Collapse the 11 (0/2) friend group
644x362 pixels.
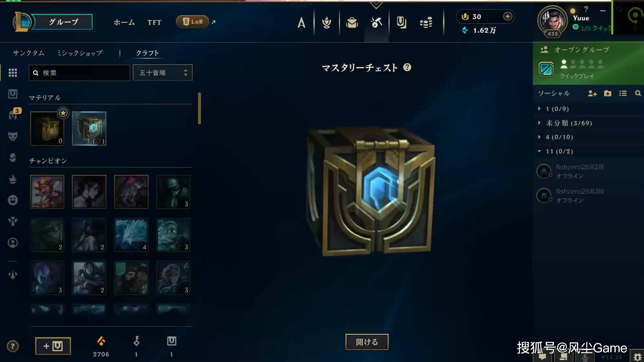point(559,151)
